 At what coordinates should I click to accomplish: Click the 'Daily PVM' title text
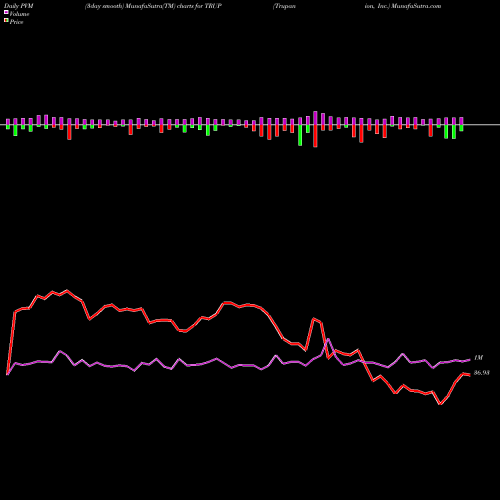click(19, 6)
